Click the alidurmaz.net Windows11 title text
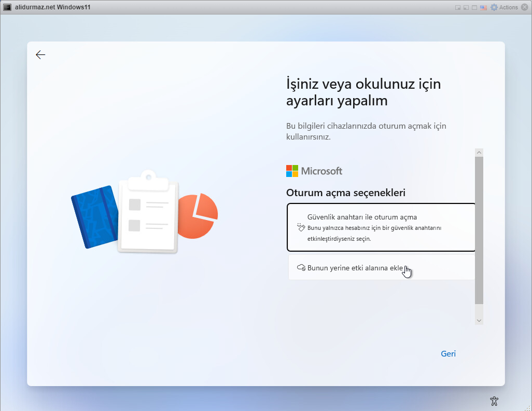 [52, 7]
